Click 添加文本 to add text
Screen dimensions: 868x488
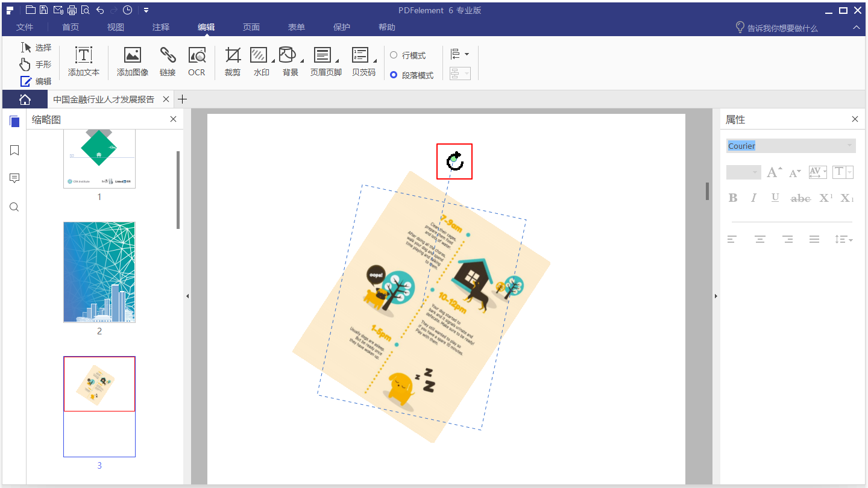tap(84, 62)
